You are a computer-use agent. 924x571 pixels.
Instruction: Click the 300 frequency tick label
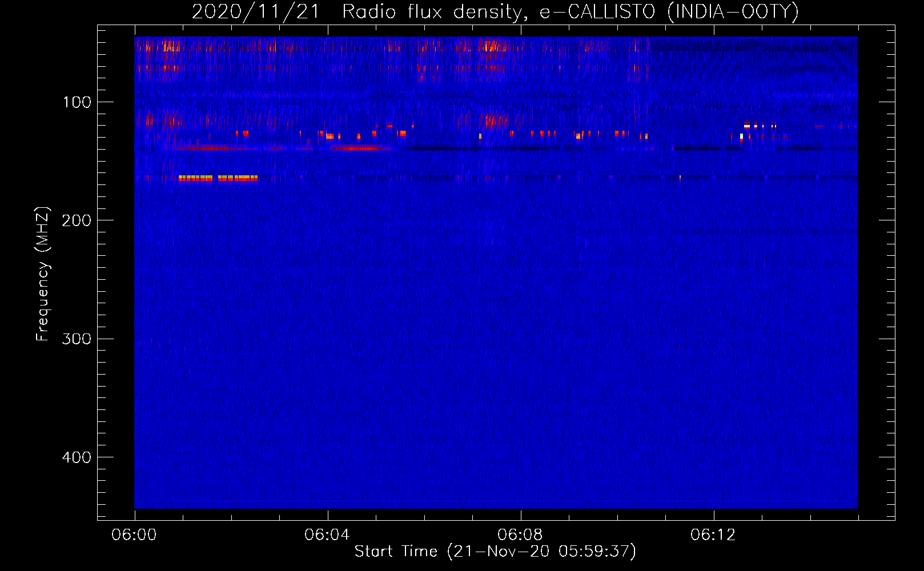point(77,339)
